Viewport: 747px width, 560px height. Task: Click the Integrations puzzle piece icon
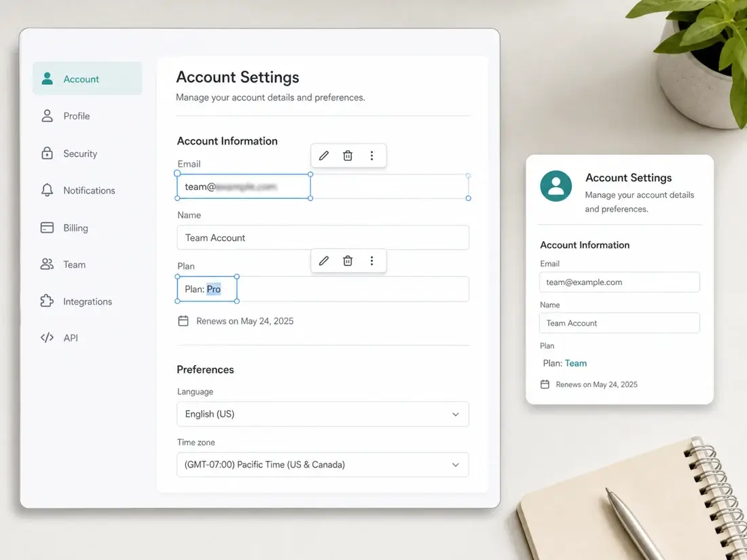[x=47, y=301]
